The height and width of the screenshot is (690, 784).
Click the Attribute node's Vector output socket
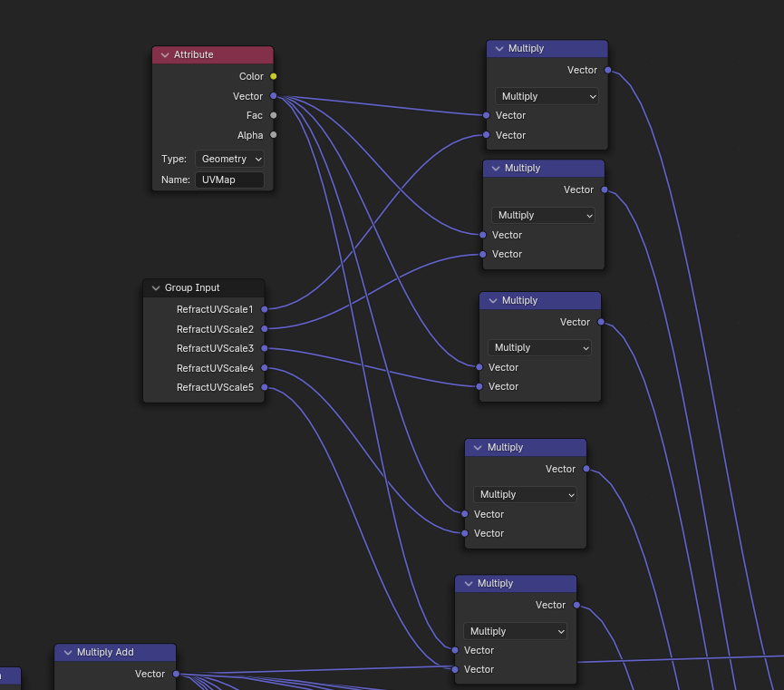point(274,96)
